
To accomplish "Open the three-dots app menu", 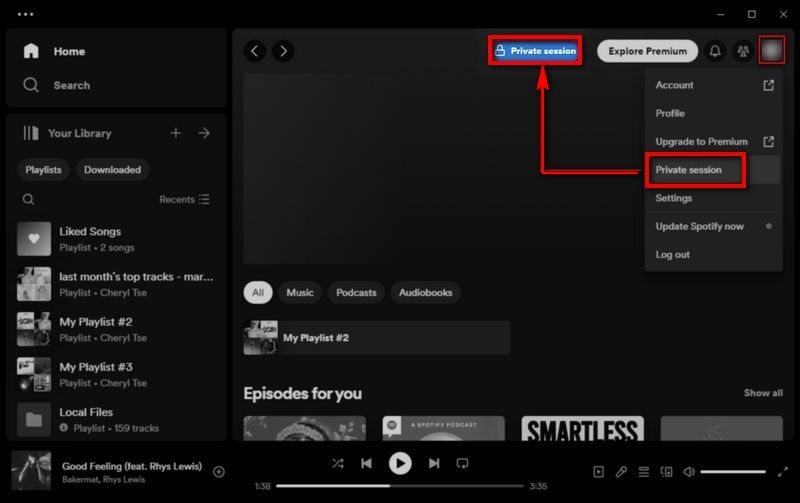I will (26, 14).
